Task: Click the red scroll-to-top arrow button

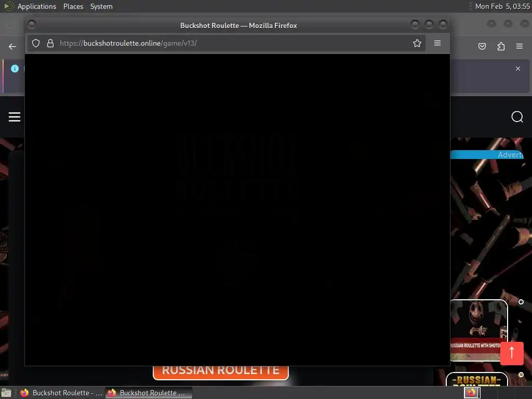Action: coord(512,353)
